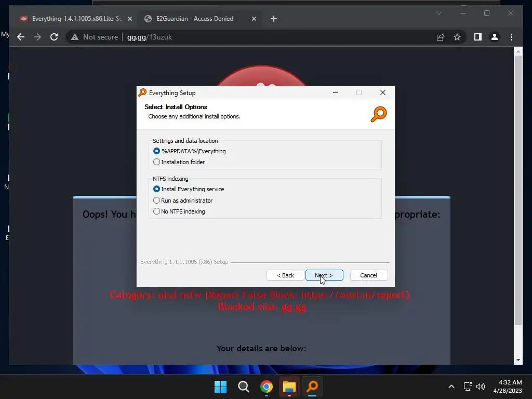Click the 'Blocked site: gg.gg' text
This screenshot has height=399, width=532.
coord(262,307)
